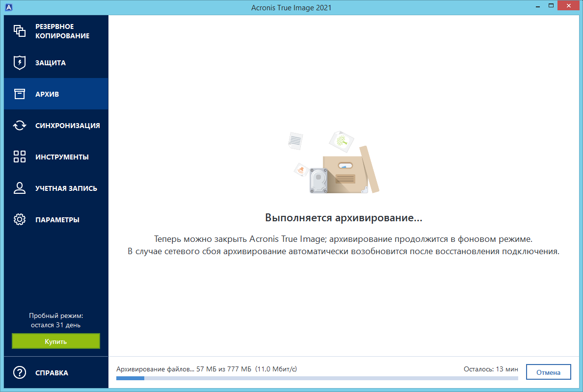Viewport: 583px width, 392px height.
Task: Click the Sync circular arrows icon
Action: pos(19,126)
